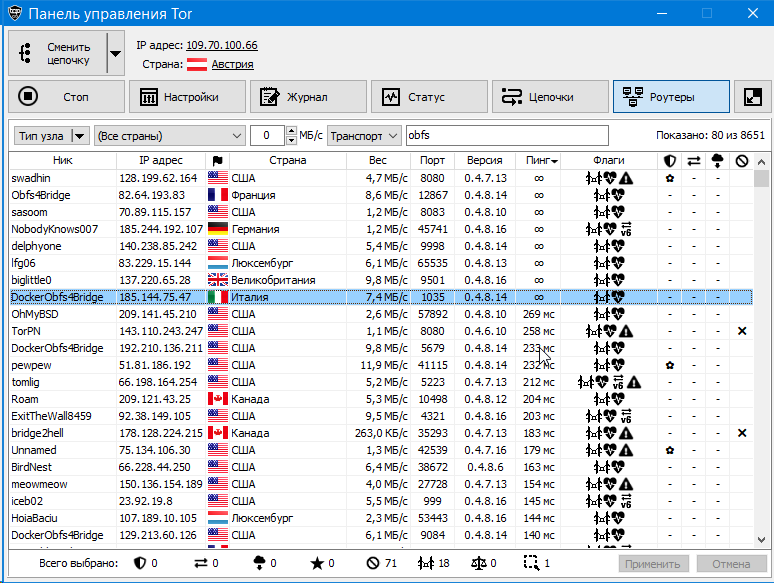Screen dimensions: 774x583
Task: Sort by the Страна column header
Action: coord(288,160)
